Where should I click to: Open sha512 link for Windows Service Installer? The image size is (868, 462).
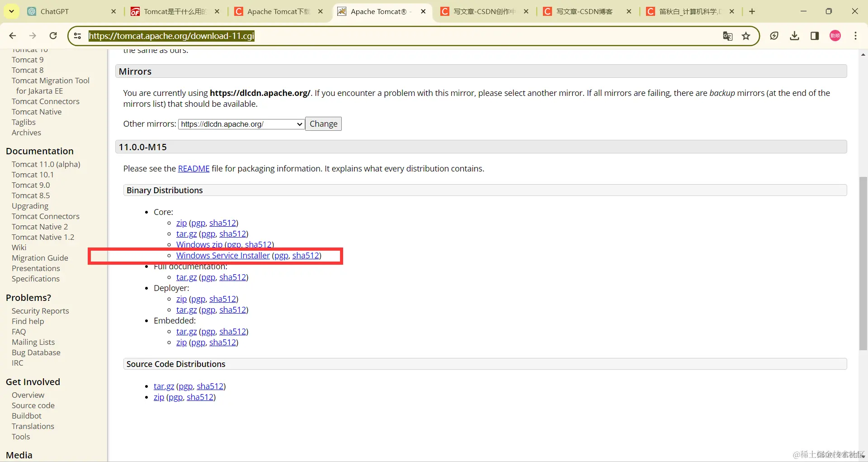[x=306, y=256]
